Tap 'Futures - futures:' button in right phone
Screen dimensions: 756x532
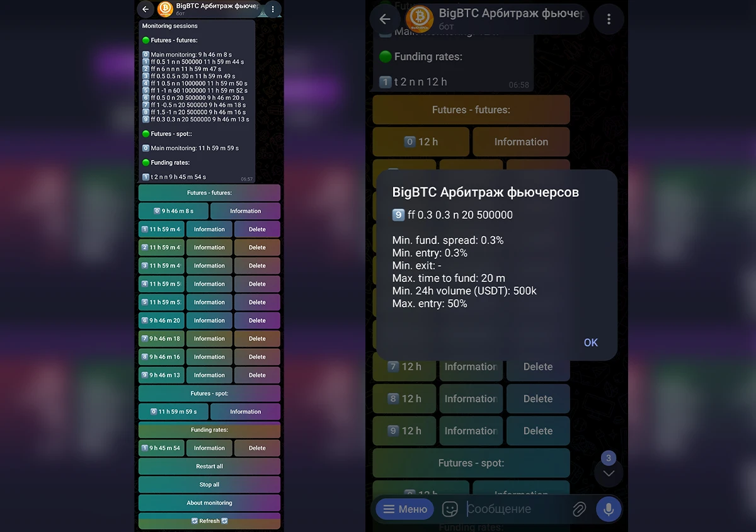pos(471,110)
